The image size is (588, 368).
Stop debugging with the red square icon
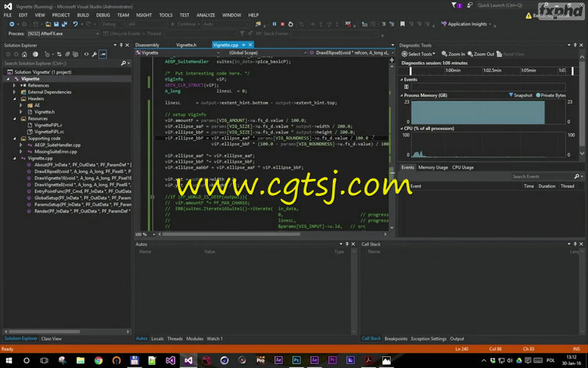click(282, 24)
